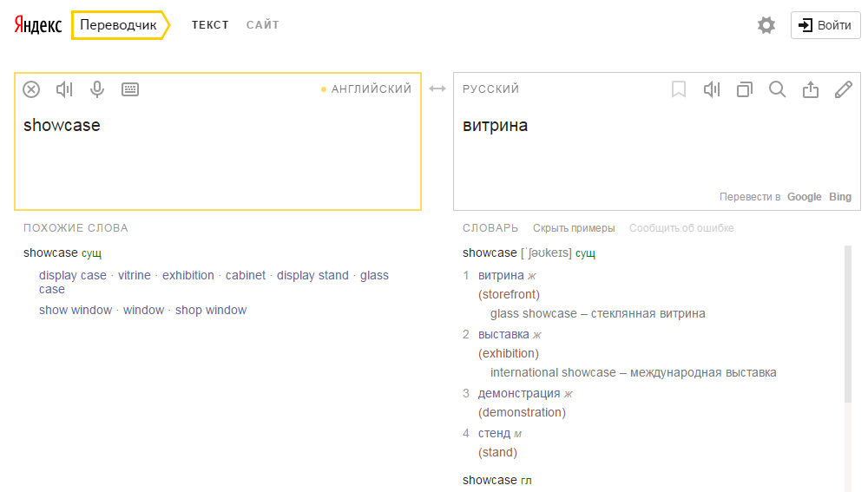Swap the translation languages
Screen dimensions: 868x492
pyautogui.click(x=437, y=89)
